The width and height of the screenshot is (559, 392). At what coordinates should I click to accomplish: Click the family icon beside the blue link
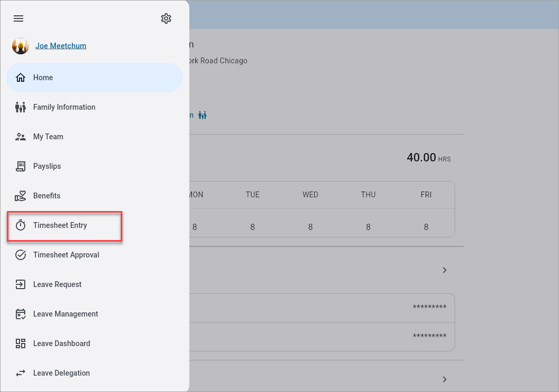point(203,115)
